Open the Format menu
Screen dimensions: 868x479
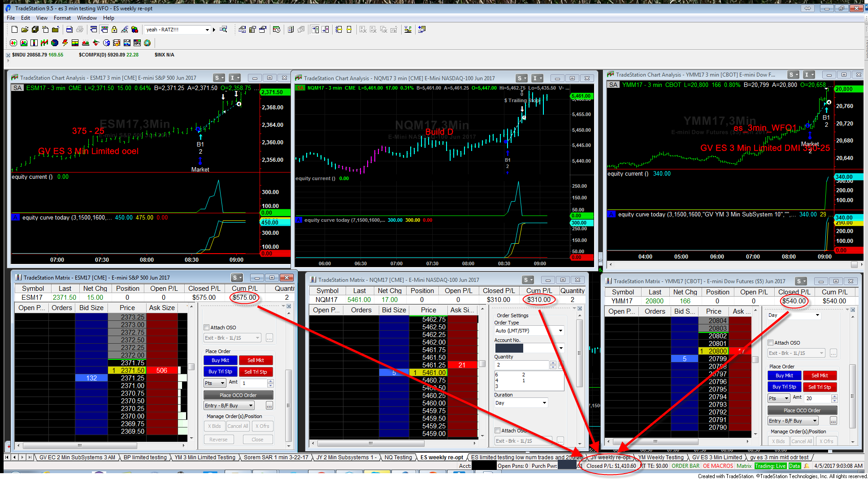[x=62, y=18]
